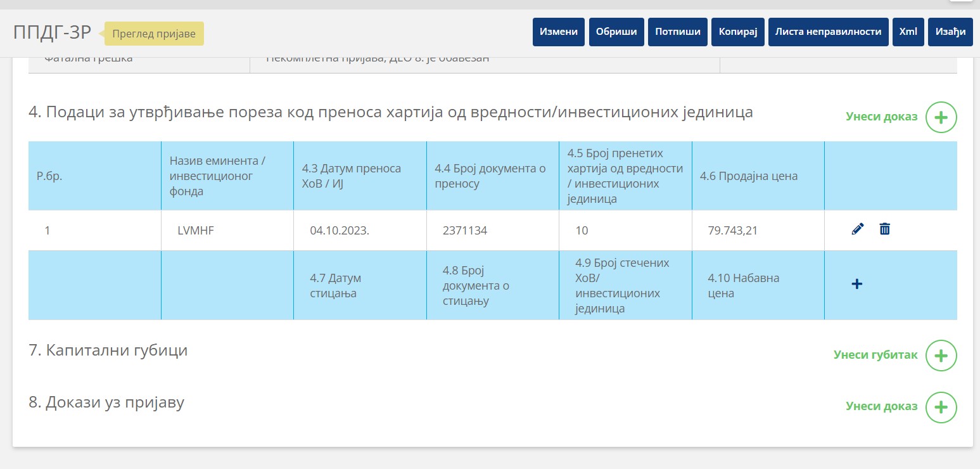Delete the LVMHF row with trash icon
This screenshot has height=469, width=980.
[885, 229]
